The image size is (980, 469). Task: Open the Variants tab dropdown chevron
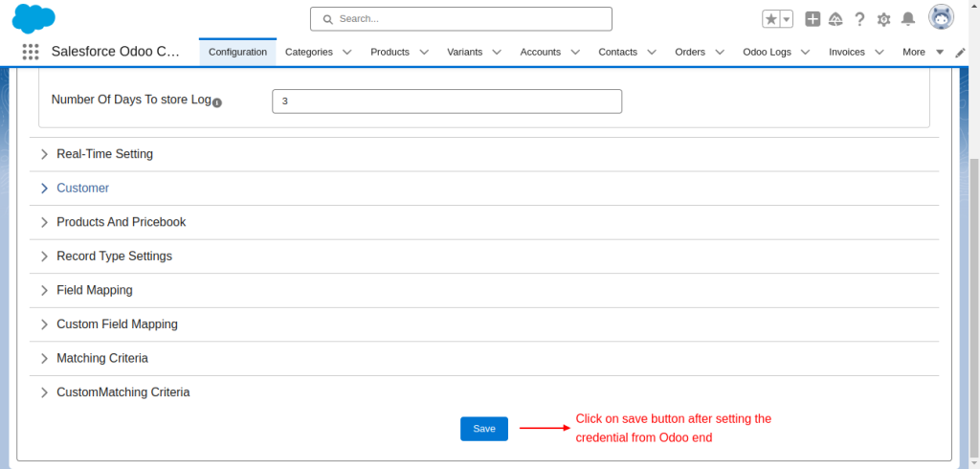[x=497, y=52]
